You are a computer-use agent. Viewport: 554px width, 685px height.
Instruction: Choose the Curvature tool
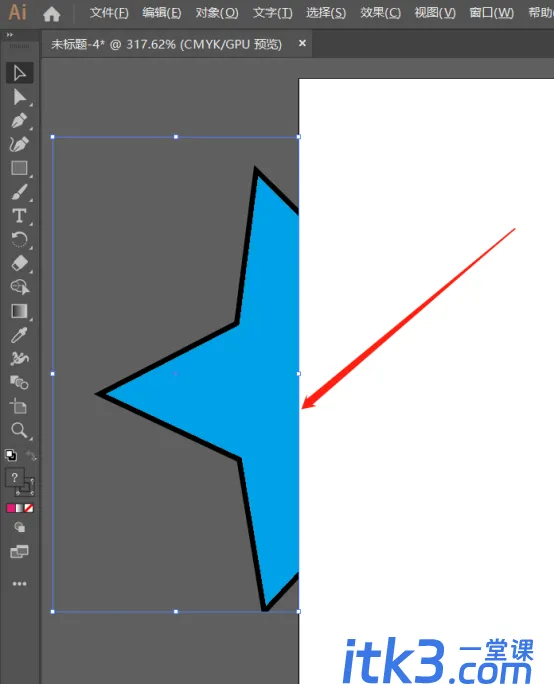[19, 144]
